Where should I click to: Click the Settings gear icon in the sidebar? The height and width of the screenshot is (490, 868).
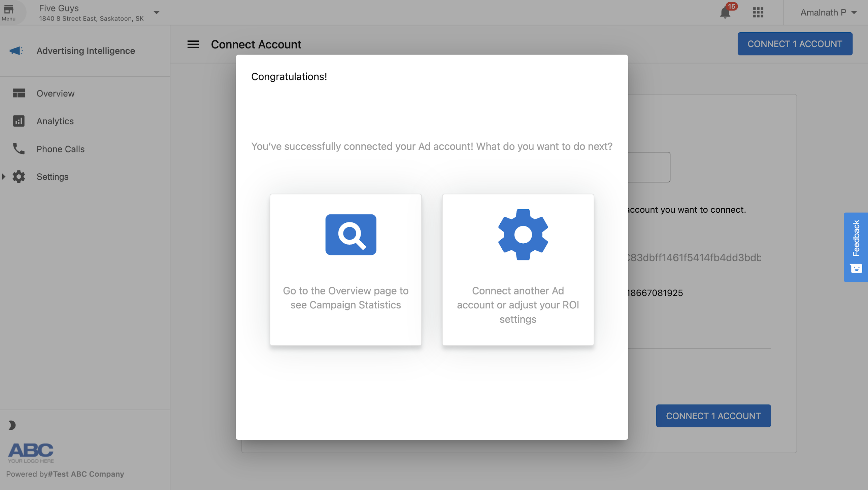tap(19, 176)
